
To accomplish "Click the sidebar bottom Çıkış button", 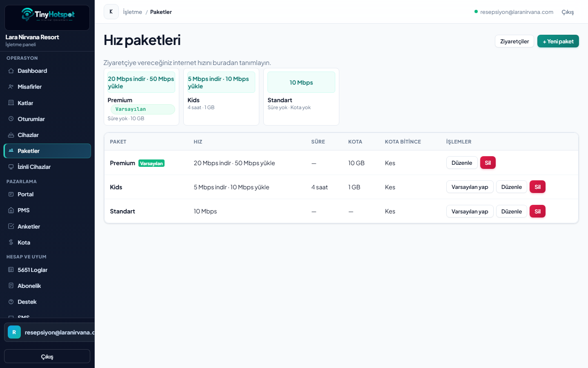I will (47, 356).
